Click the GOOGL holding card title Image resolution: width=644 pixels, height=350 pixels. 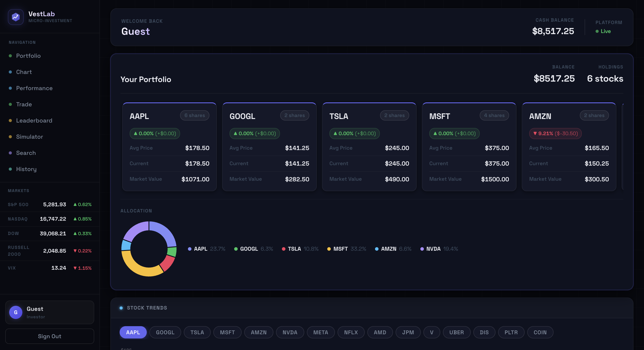(x=242, y=116)
